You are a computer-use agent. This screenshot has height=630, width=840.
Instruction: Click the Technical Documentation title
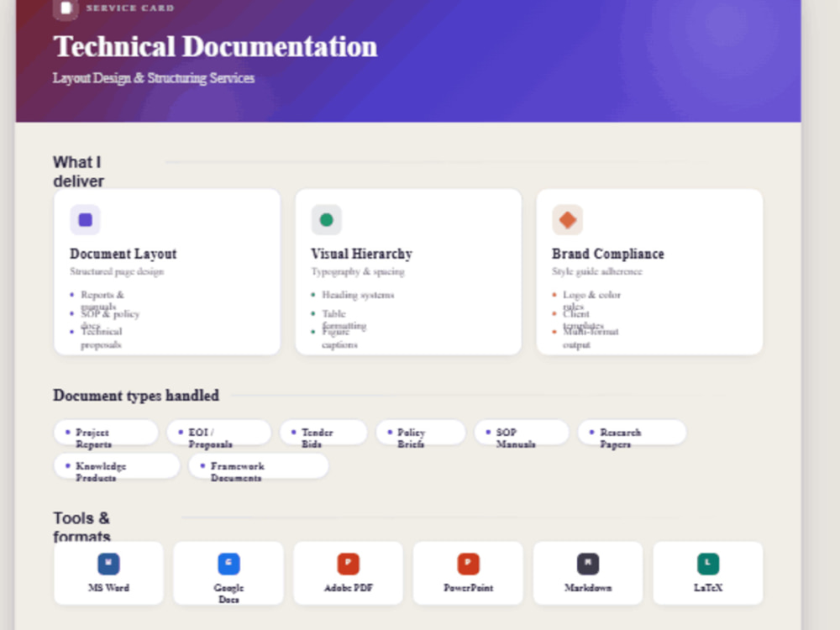(x=215, y=46)
